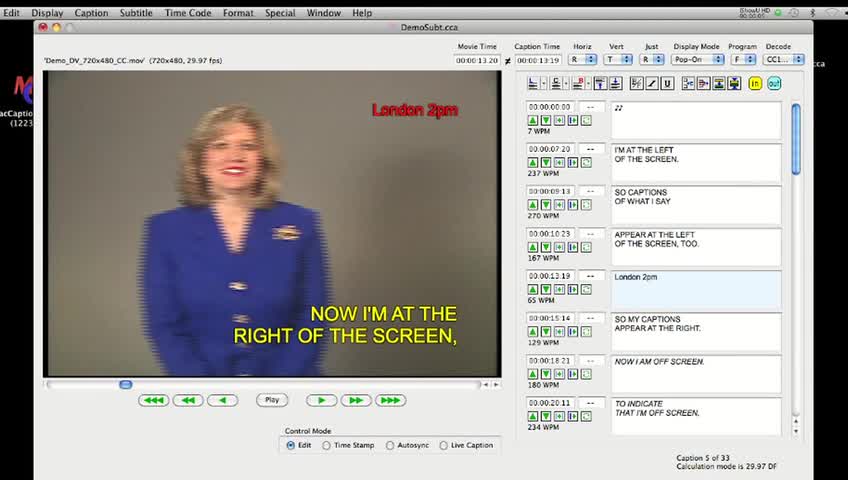Select the Edit control mode radio button
Image resolution: width=848 pixels, height=480 pixels.
[x=291, y=445]
